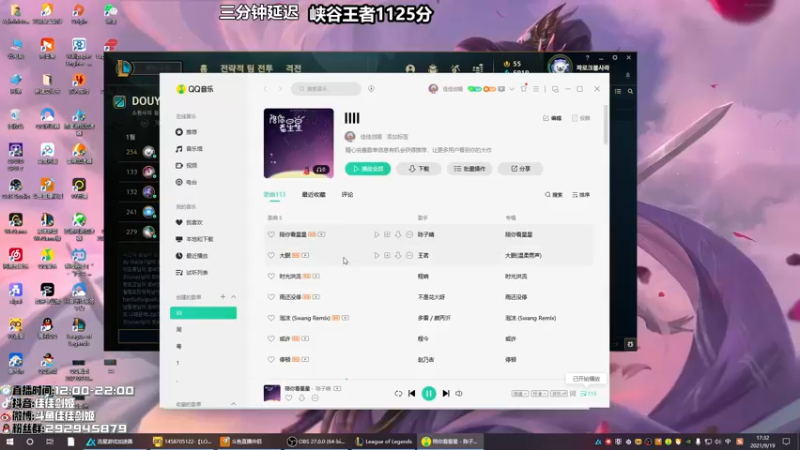Collapse the 收藏的歌单 collected playlists section
The height and width of the screenshot is (450, 800).
(x=234, y=404)
